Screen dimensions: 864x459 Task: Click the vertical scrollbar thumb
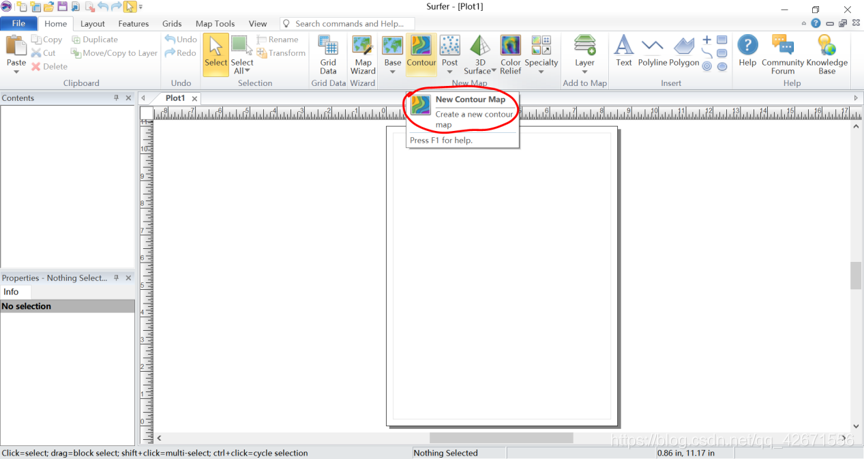855,276
